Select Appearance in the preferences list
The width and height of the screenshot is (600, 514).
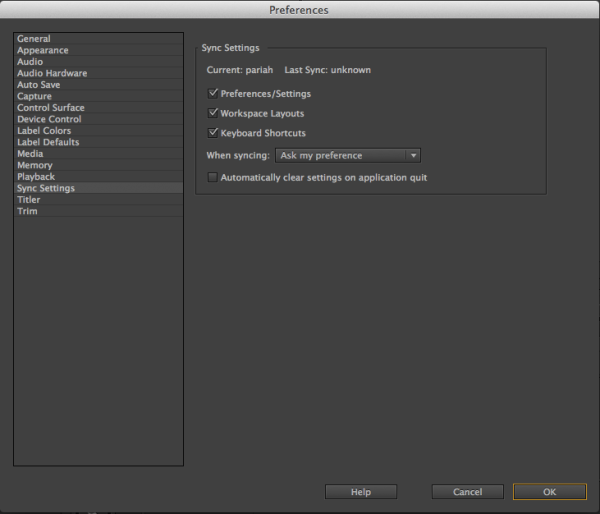[98, 50]
